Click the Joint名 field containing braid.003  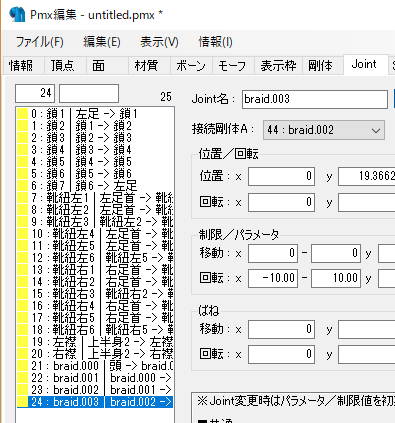point(315,99)
